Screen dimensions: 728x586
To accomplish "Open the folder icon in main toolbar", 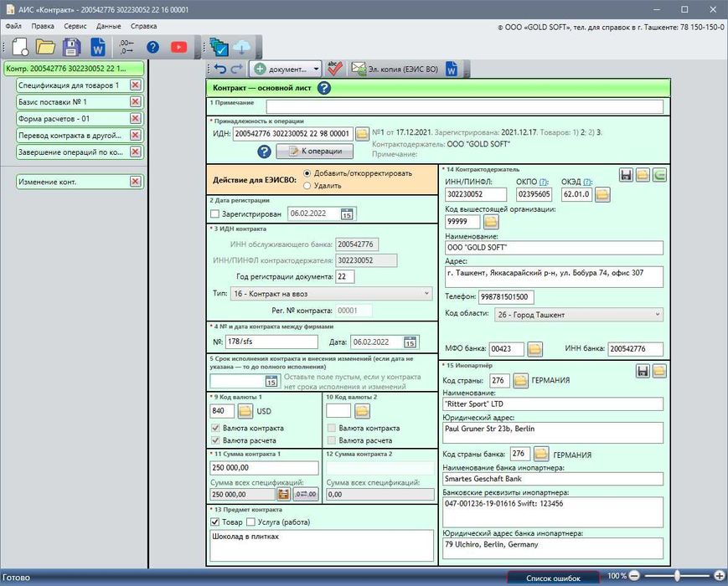I will [45, 47].
